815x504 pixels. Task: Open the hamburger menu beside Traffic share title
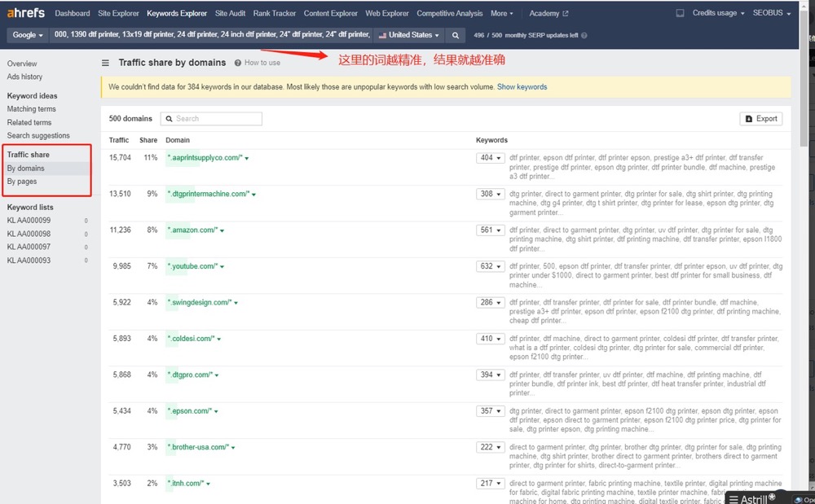[x=105, y=63]
